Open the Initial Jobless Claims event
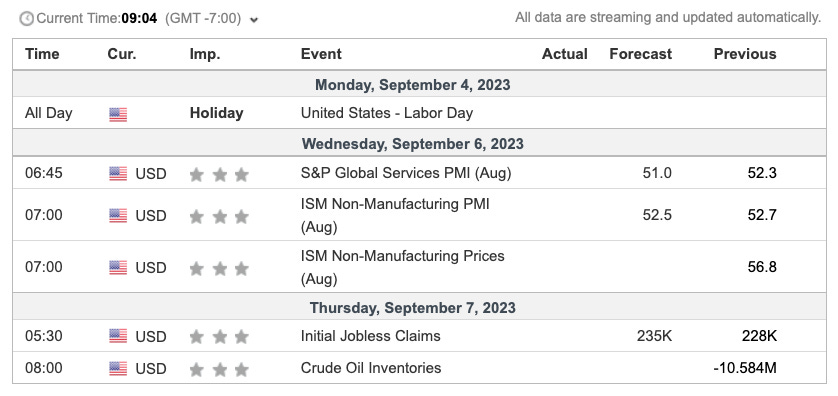 (370, 336)
